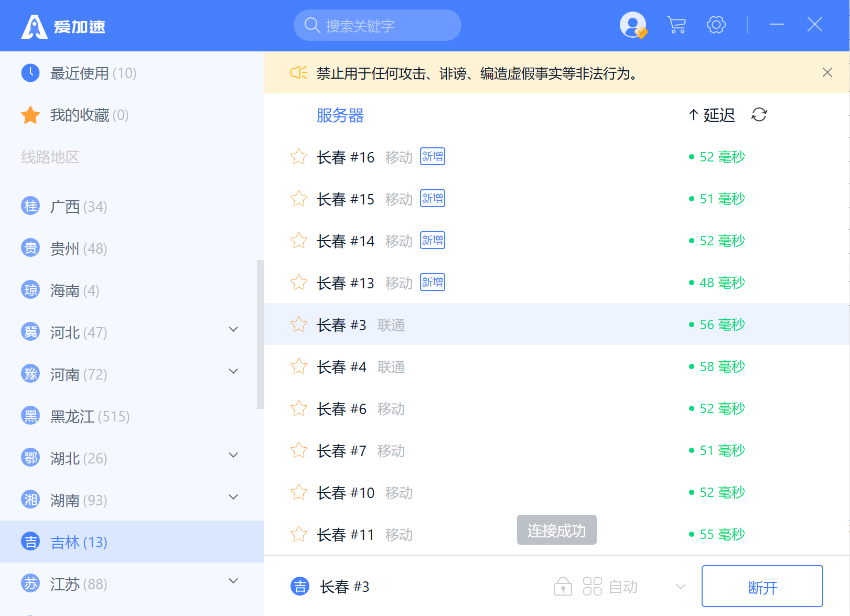Screen dimensions: 850x616
Task: Click the lock icon in bottom bar
Action: pos(563,586)
